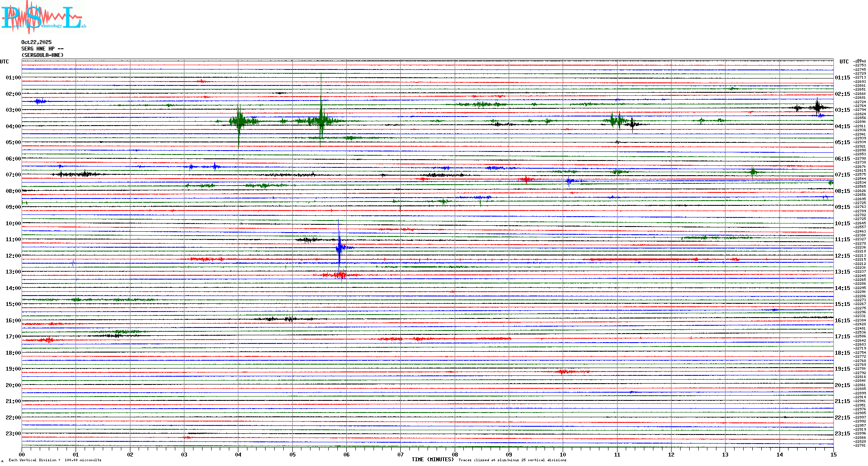
Task: Click the 03:00 hour label on left
Action: pos(13,110)
